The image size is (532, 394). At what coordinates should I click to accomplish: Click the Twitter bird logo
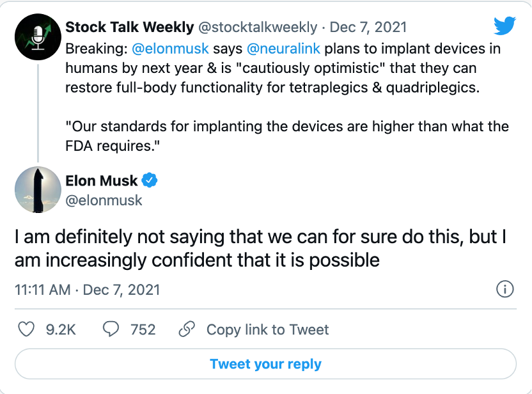[x=505, y=26]
